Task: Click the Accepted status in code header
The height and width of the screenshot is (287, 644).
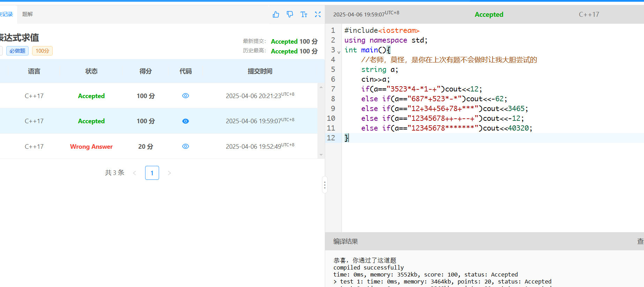Action: click(489, 14)
